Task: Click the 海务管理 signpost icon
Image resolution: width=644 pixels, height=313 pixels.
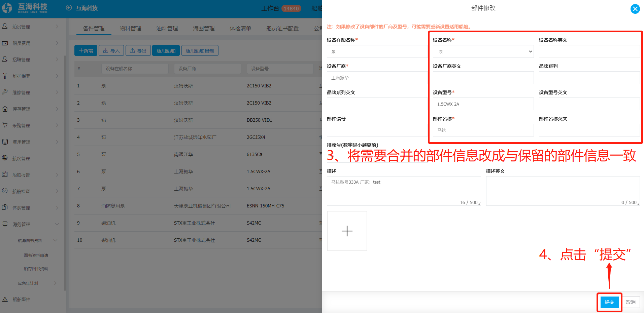Action: click(x=5, y=224)
